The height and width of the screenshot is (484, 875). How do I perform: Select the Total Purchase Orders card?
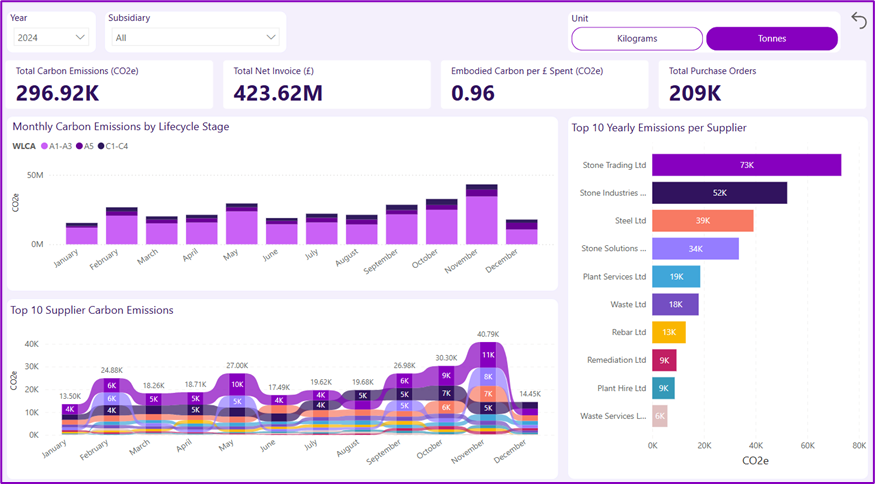(x=765, y=85)
